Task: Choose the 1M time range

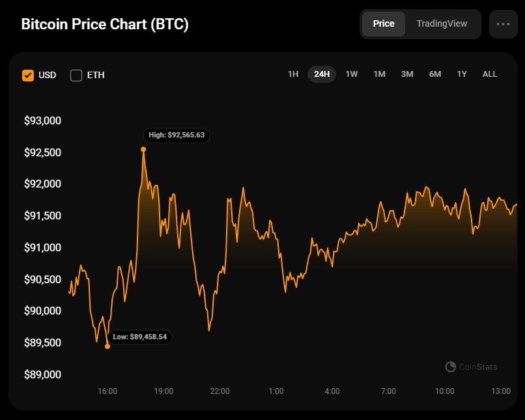Action: 379,74
